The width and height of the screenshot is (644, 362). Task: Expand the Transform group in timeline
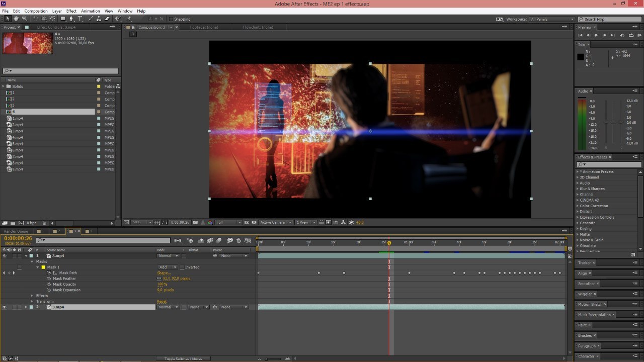click(x=32, y=301)
